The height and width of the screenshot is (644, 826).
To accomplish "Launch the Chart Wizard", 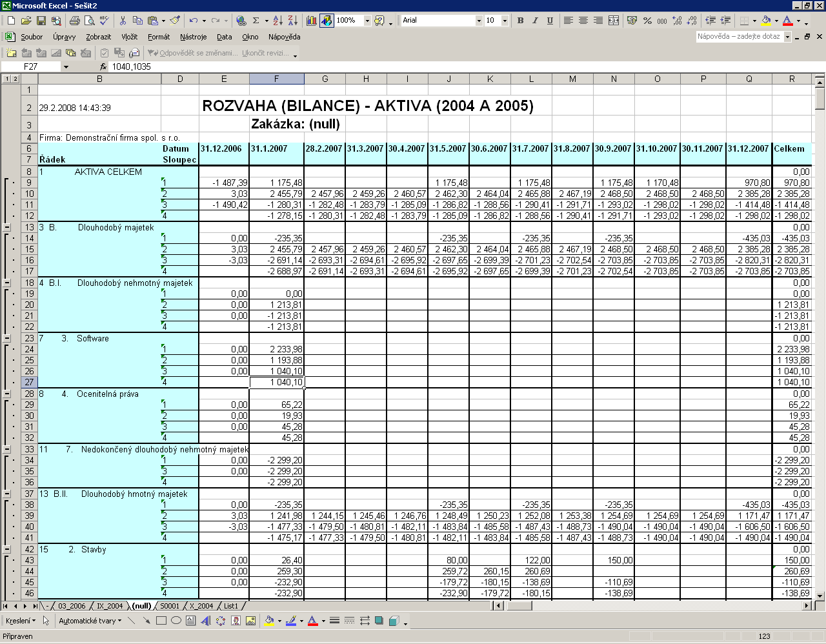I will click(x=312, y=21).
